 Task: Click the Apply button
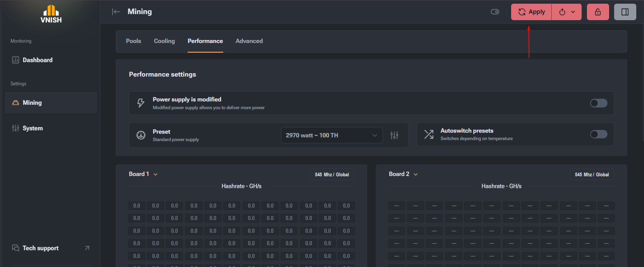tap(531, 12)
